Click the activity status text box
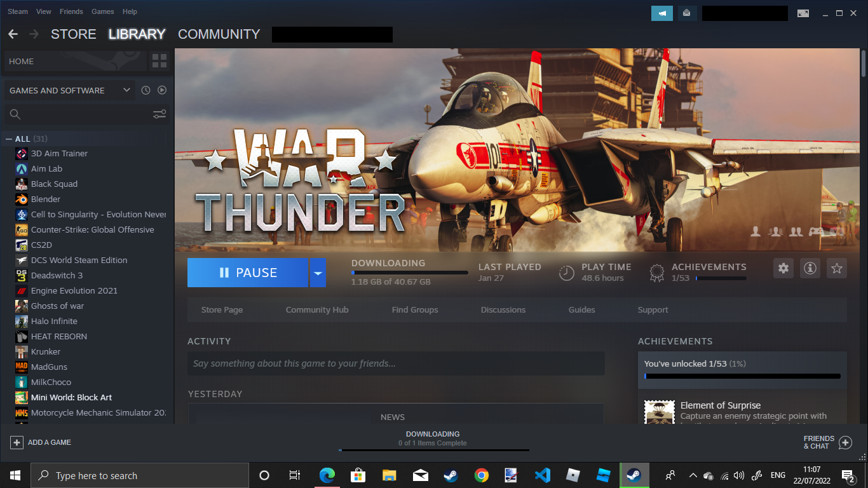Image resolution: width=868 pixels, height=488 pixels. (396, 363)
